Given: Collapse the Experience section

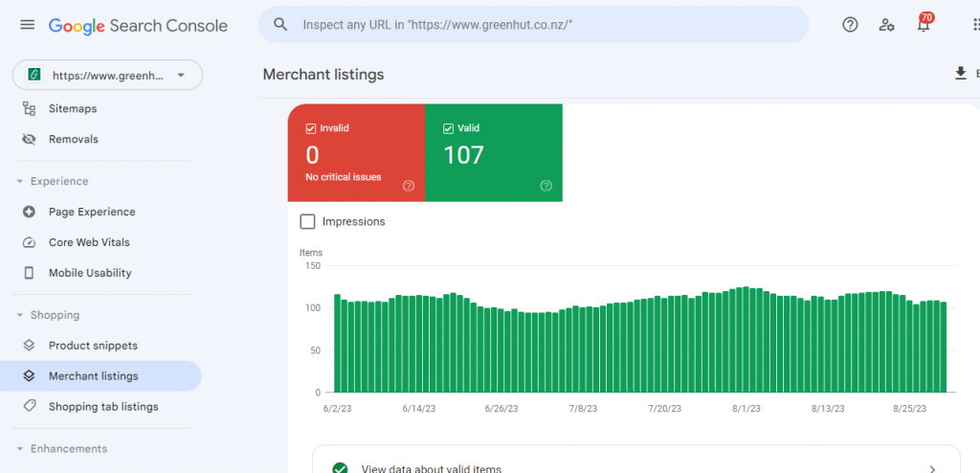Looking at the screenshot, I should click(x=19, y=181).
